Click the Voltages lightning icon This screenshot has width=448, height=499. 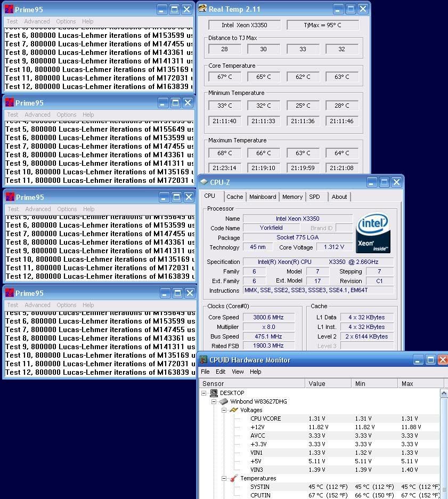234,410
